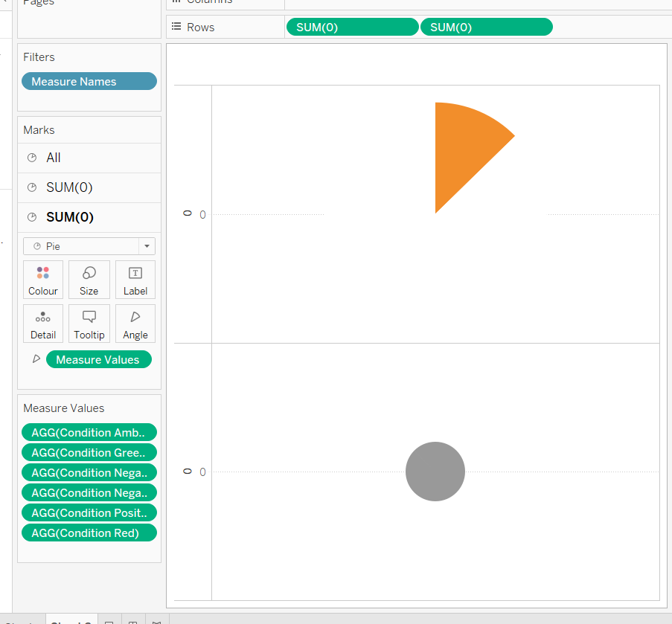Click the grey circle mark
The width and height of the screenshot is (672, 624).
[x=435, y=472]
